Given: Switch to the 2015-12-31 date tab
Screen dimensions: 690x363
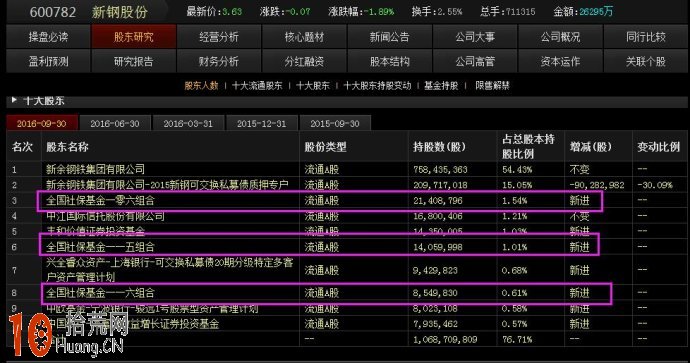Looking at the screenshot, I should coord(261,123).
